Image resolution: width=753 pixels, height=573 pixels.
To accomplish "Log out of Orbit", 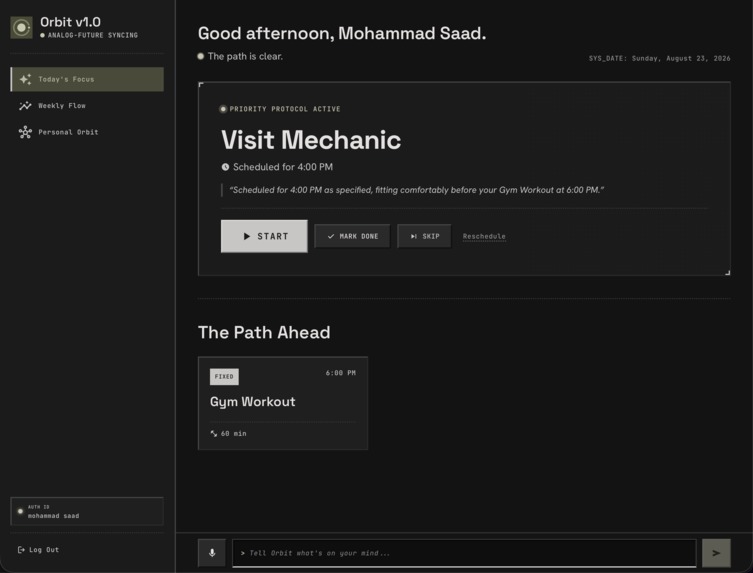I will click(38, 549).
